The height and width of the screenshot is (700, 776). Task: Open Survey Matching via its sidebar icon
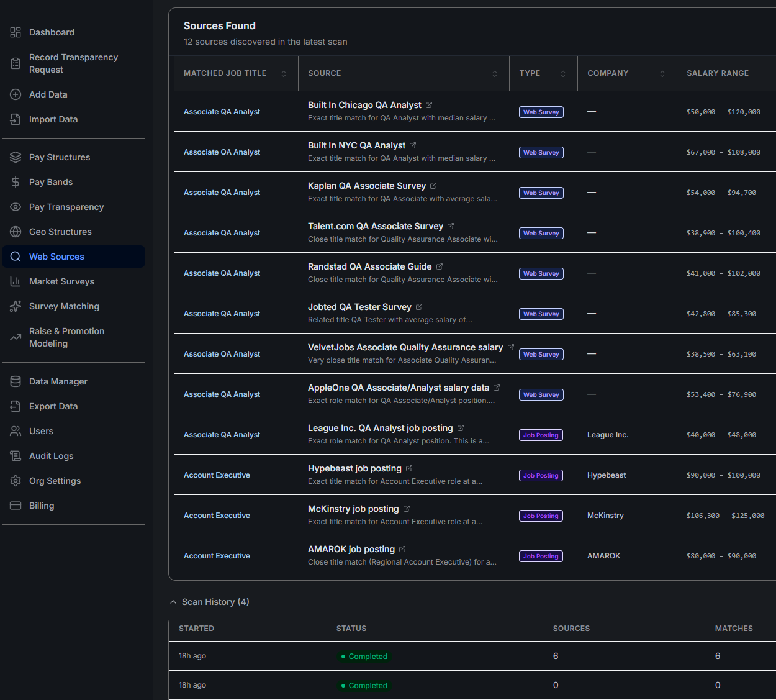point(15,306)
